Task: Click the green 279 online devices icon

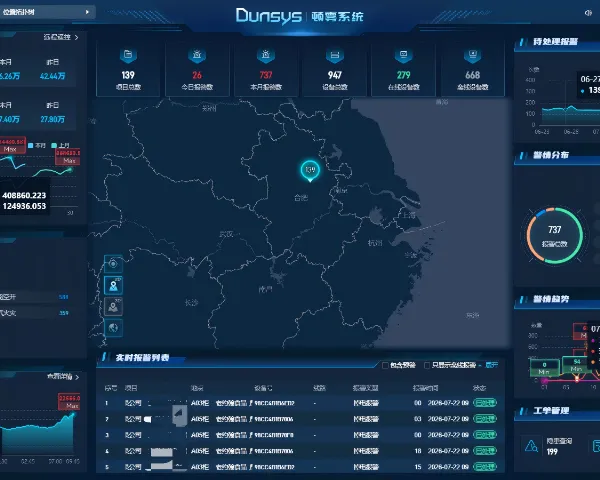Action: (x=404, y=55)
